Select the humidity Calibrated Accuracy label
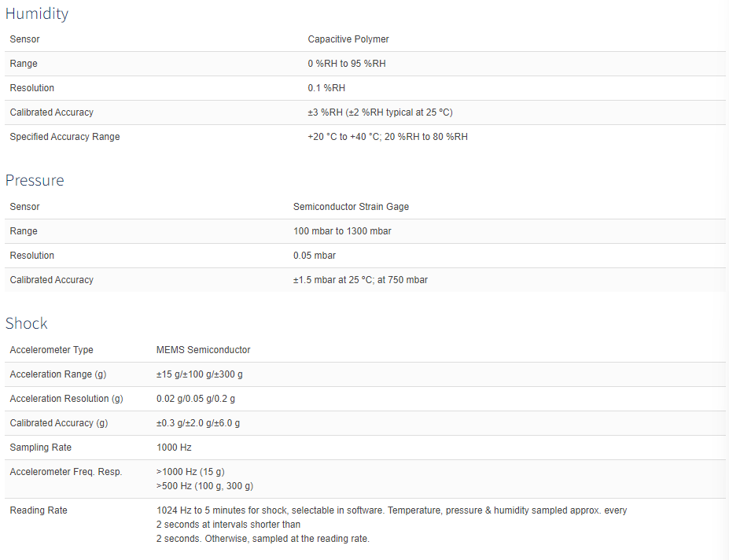The height and width of the screenshot is (560, 729). 52,112
